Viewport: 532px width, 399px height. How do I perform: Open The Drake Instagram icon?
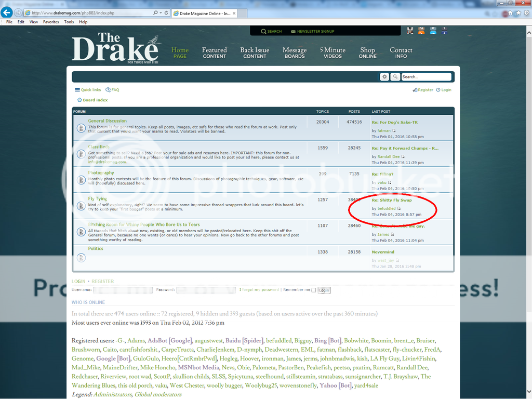(410, 31)
